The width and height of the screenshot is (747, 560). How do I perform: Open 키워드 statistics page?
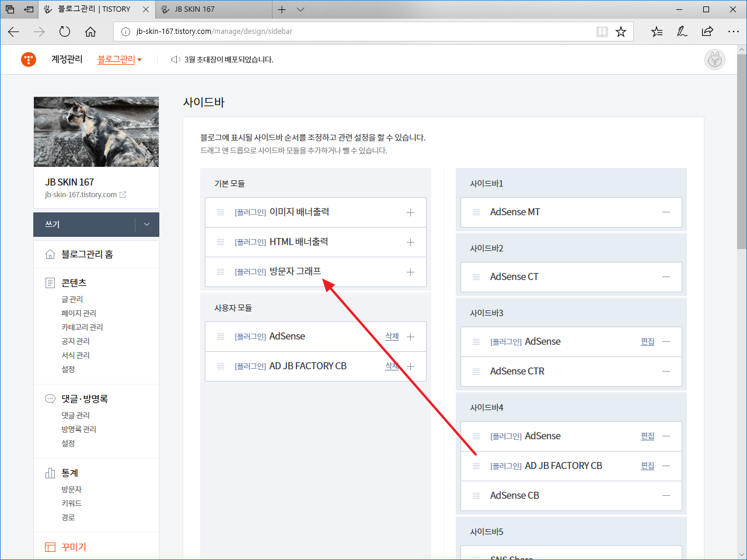[72, 503]
